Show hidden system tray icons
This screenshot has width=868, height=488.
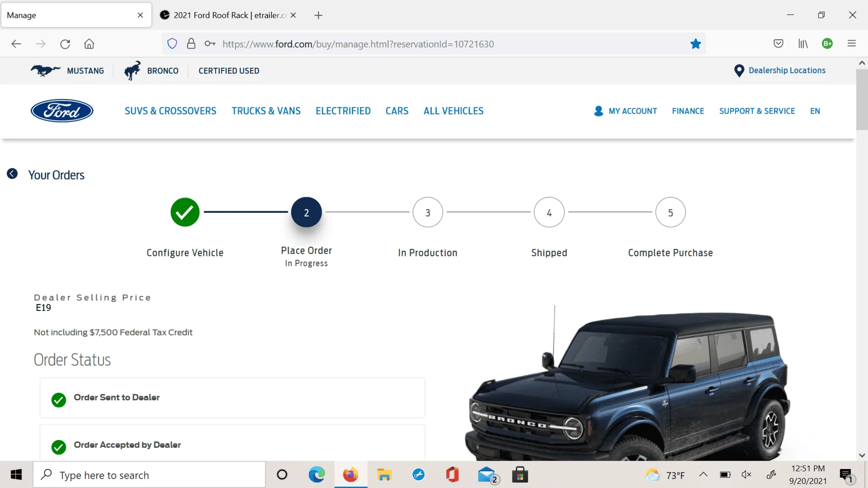tap(704, 475)
